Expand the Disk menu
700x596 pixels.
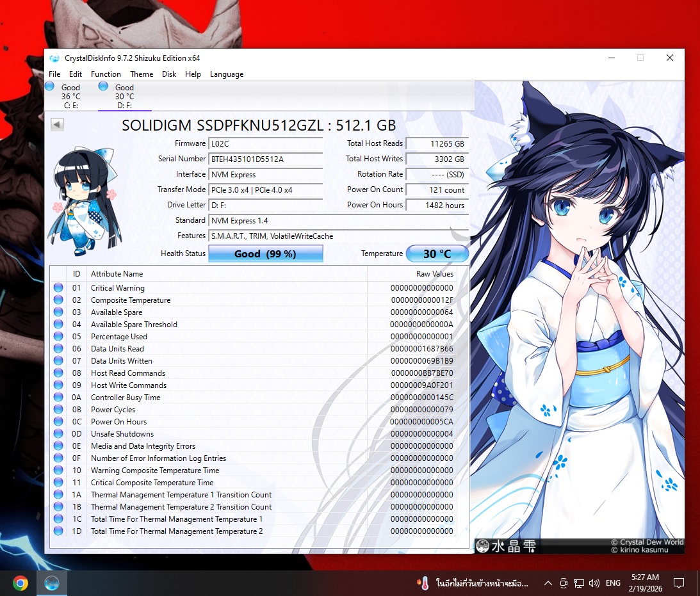[x=169, y=74]
